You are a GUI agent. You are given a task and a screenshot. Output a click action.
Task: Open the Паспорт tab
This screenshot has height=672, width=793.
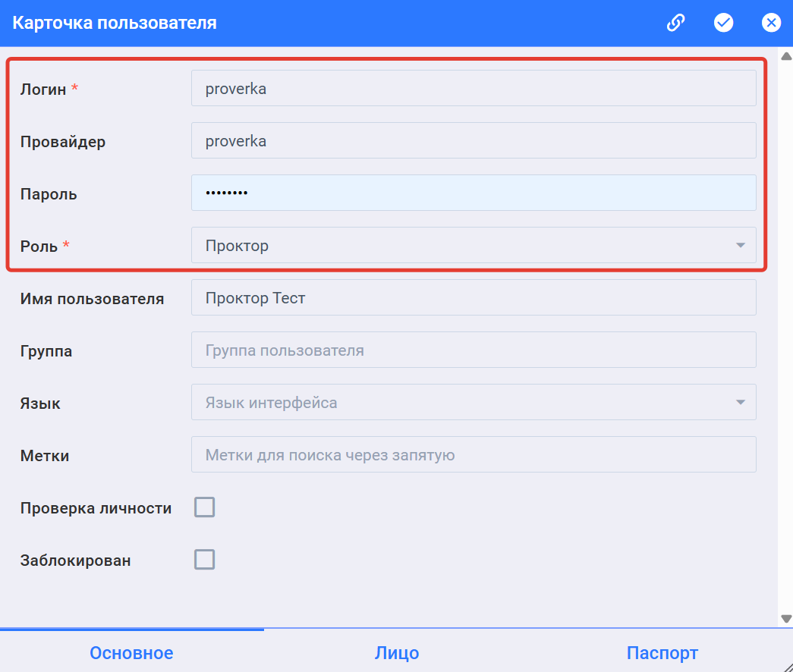662,652
